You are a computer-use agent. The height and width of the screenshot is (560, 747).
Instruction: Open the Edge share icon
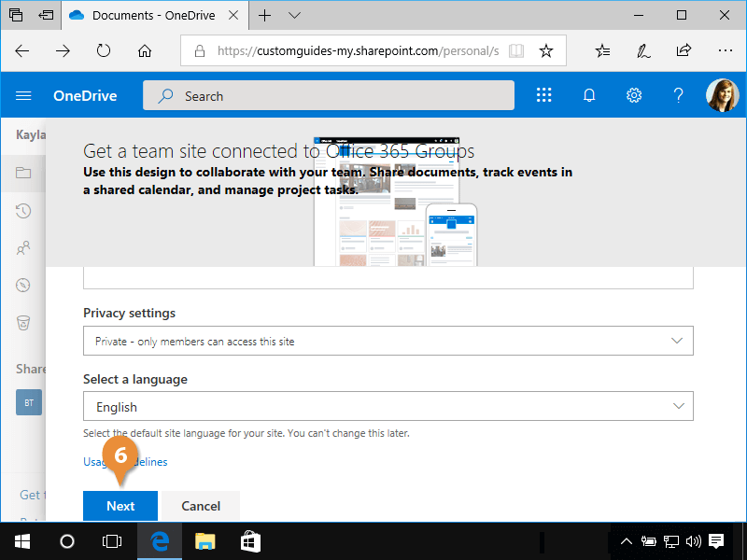(x=684, y=50)
